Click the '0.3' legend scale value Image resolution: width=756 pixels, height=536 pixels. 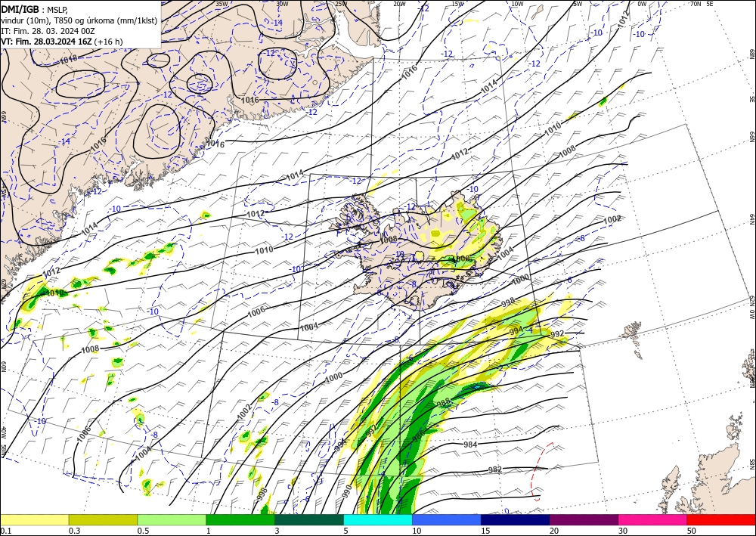[74, 531]
